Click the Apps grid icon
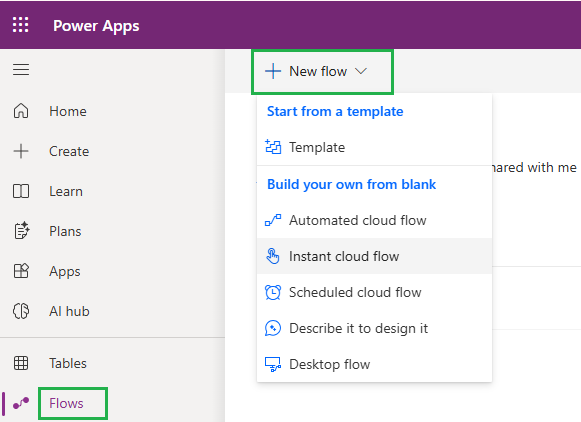Image resolution: width=581 pixels, height=422 pixels. click(x=21, y=271)
